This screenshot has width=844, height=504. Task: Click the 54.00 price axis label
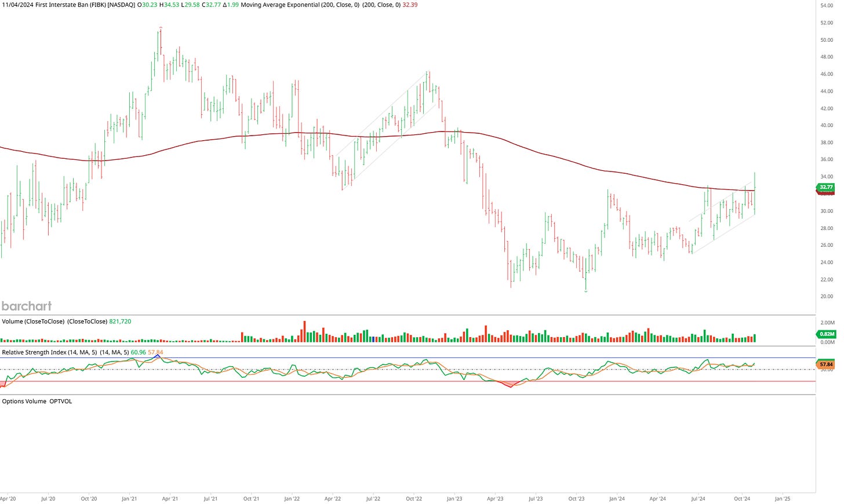tap(827, 5)
